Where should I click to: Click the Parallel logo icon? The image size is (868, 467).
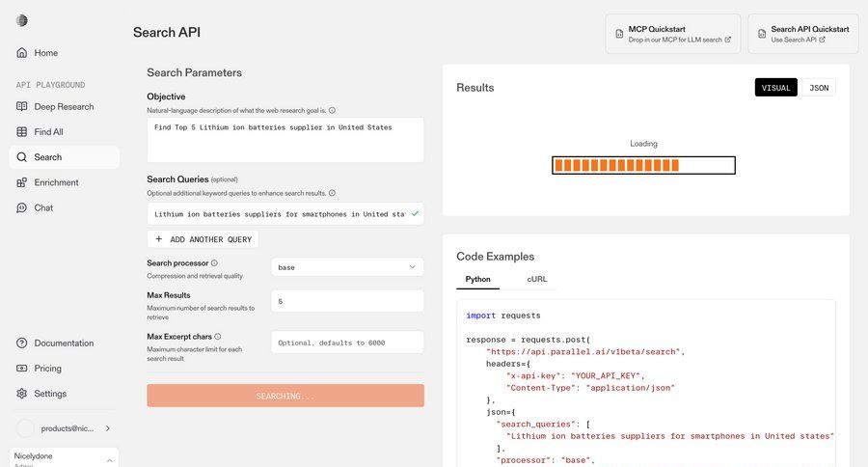click(x=22, y=20)
